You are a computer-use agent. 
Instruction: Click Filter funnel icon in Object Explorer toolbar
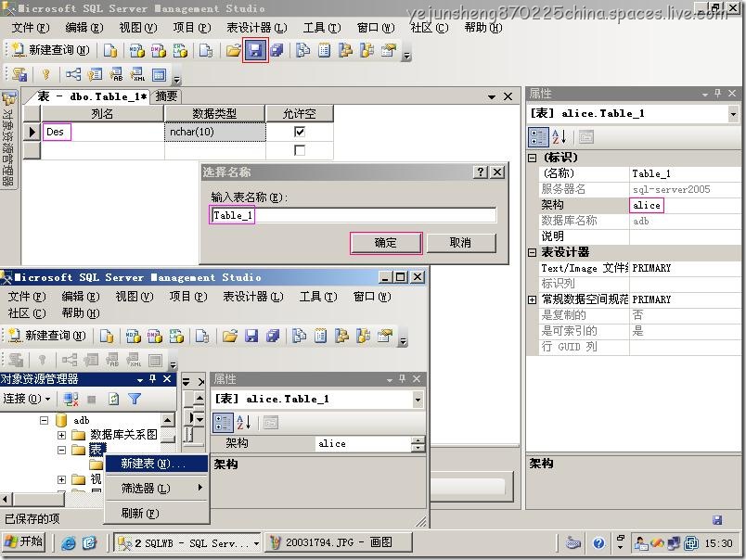point(135,400)
